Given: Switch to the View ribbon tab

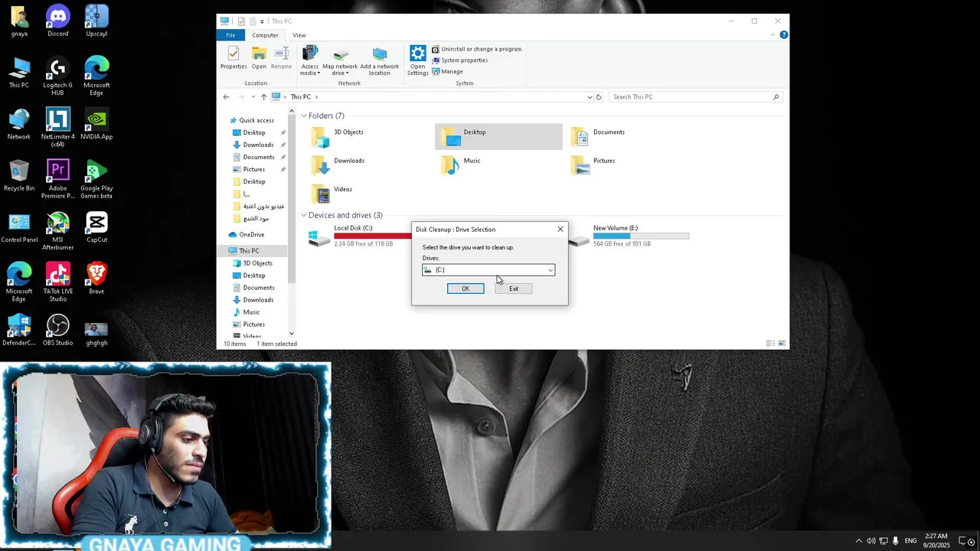Looking at the screenshot, I should (299, 35).
